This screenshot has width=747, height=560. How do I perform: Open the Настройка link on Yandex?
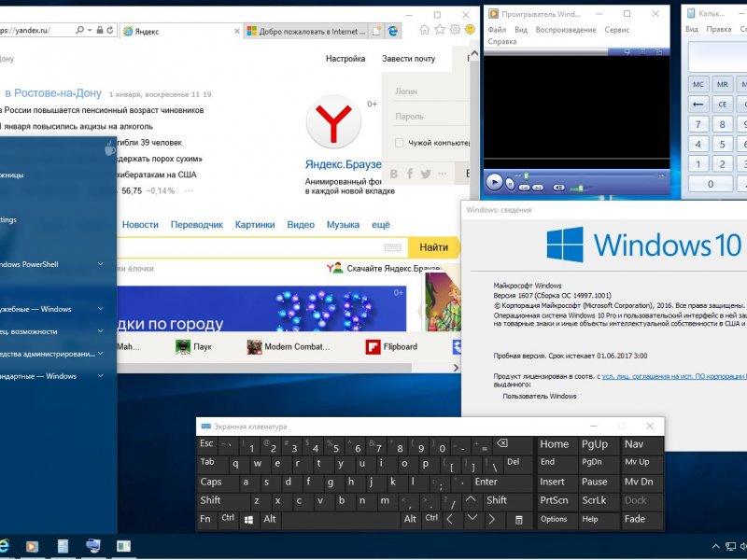click(x=345, y=59)
